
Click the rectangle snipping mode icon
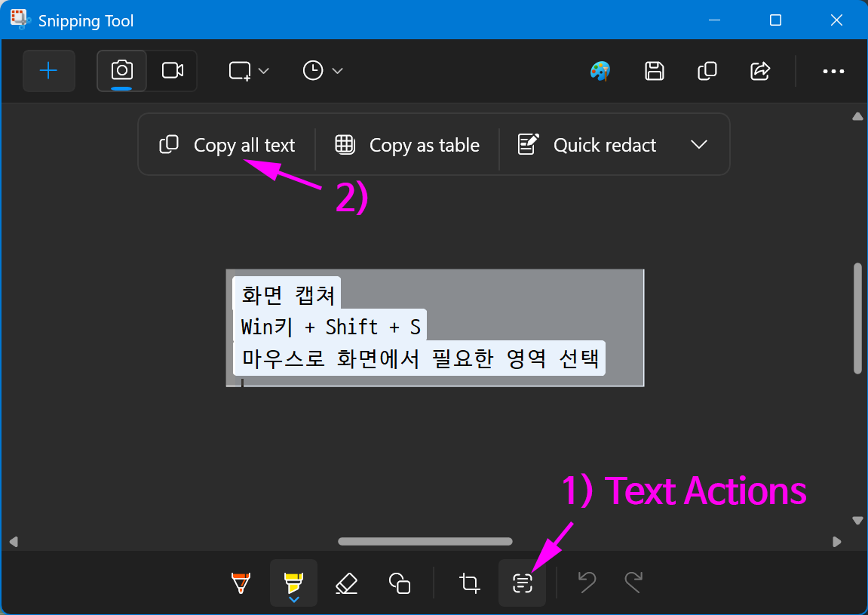coord(240,71)
